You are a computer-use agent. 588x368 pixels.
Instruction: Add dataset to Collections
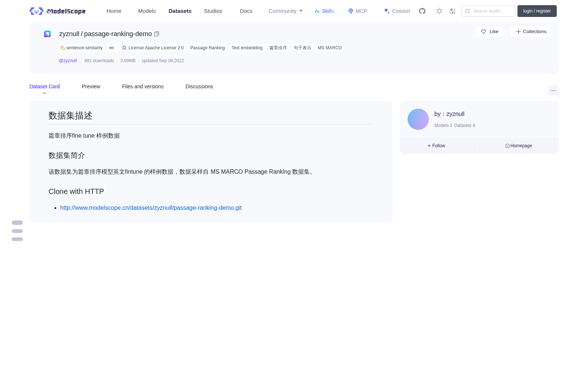point(531,32)
